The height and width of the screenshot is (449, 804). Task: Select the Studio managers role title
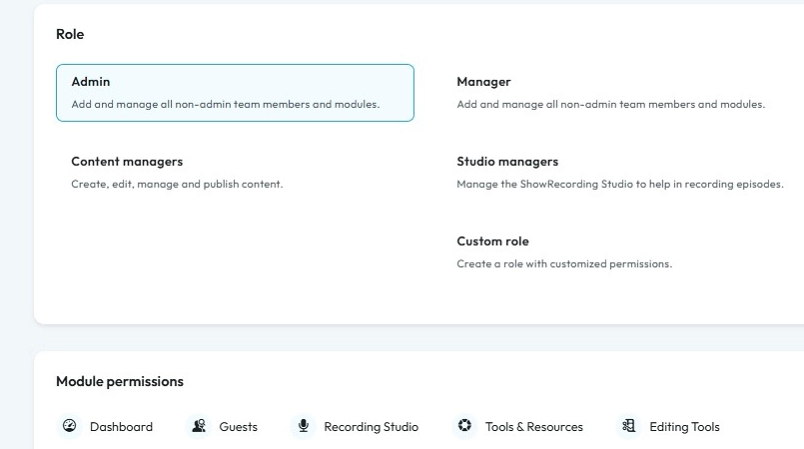507,162
